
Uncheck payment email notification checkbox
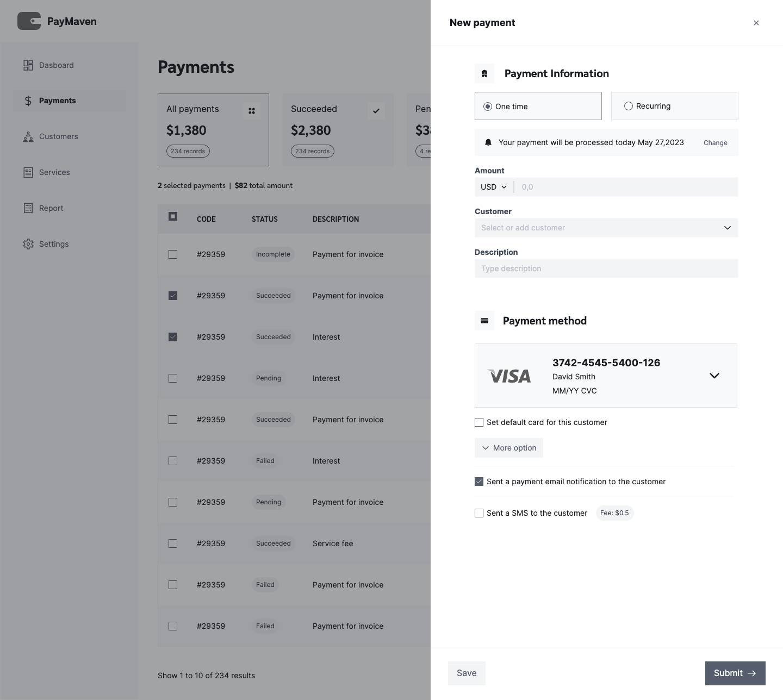479,482
